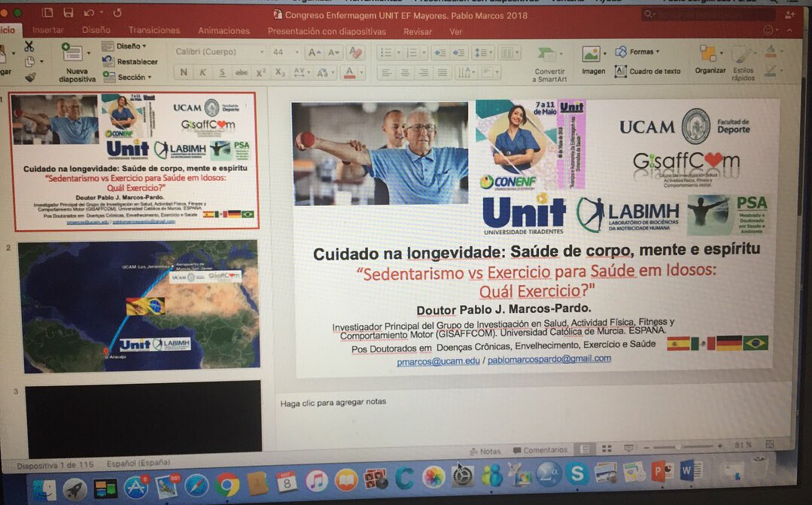Open the character spacing AV dropdown
812x505 pixels.
coord(300,72)
